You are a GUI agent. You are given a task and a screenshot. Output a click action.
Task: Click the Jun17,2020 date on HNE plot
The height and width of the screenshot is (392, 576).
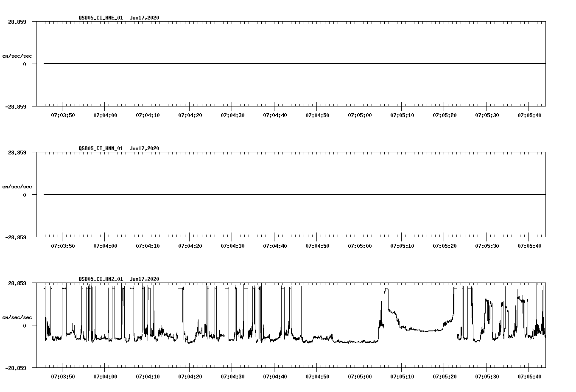point(145,18)
